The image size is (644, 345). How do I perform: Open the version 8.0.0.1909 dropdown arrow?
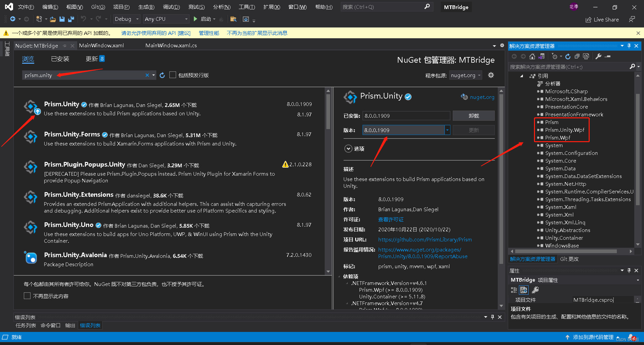(447, 130)
